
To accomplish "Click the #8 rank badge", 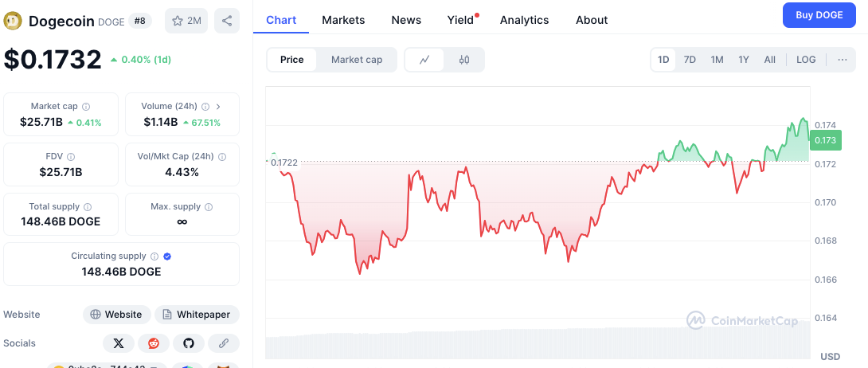I will (140, 21).
